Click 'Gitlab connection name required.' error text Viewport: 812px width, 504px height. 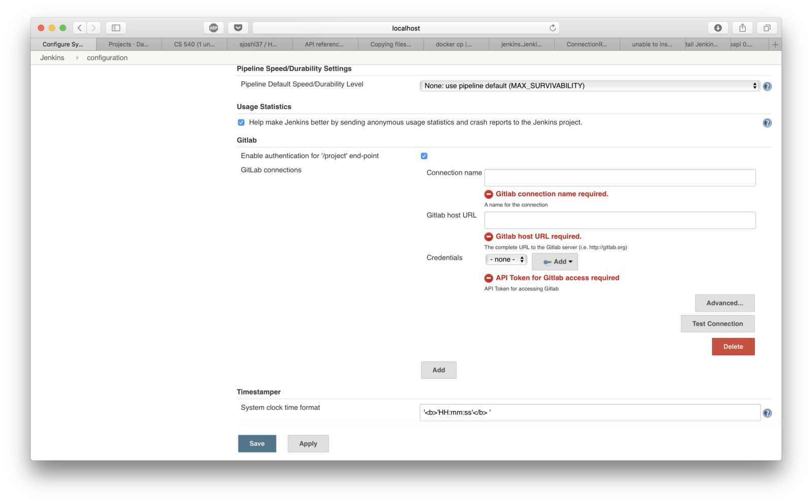tap(552, 194)
